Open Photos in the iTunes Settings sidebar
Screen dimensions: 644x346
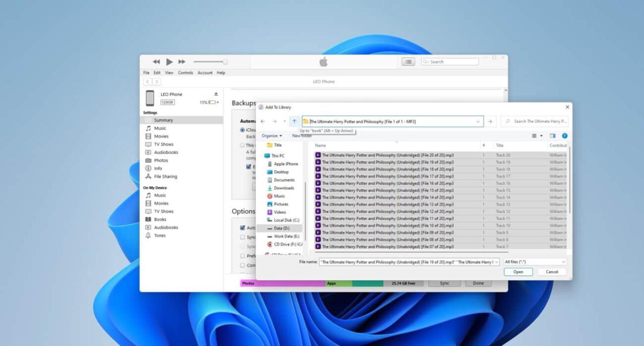[161, 160]
